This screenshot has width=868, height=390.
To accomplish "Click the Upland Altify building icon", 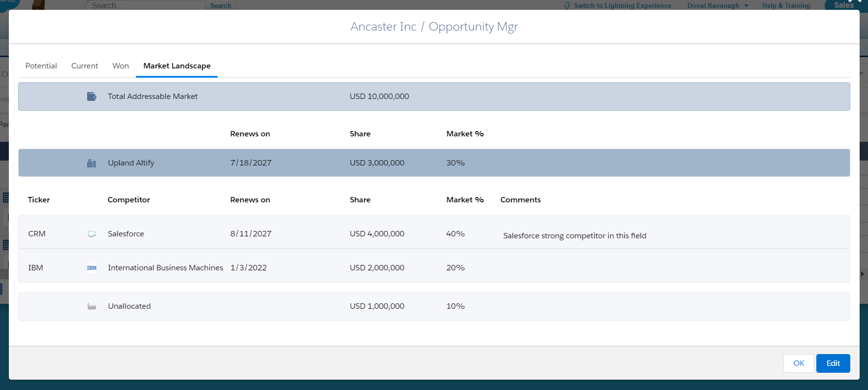I will point(92,163).
